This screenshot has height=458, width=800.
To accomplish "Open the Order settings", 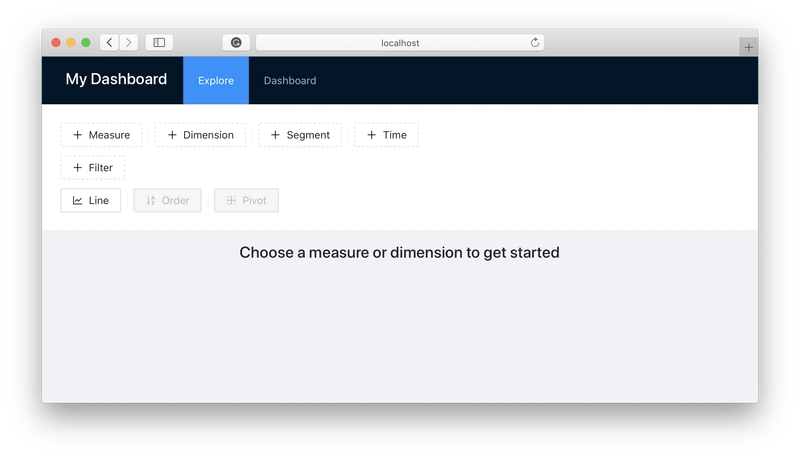I will tap(167, 200).
